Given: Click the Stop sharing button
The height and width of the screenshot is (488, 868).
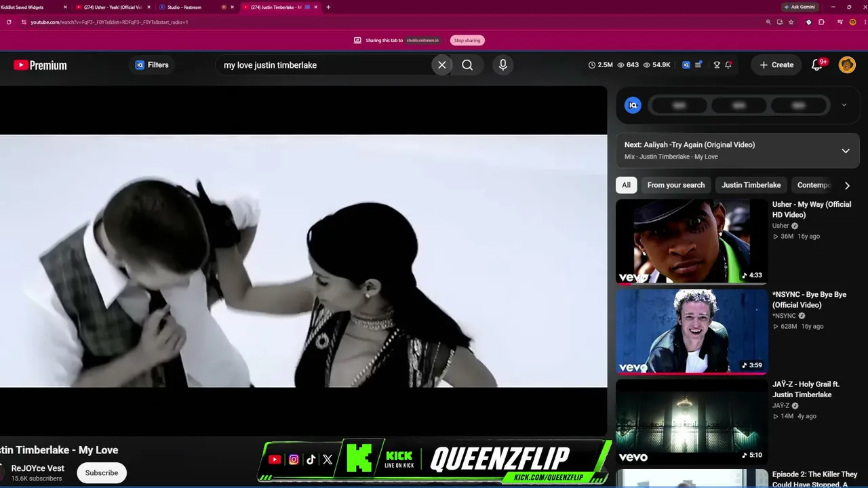Looking at the screenshot, I should tap(467, 41).
